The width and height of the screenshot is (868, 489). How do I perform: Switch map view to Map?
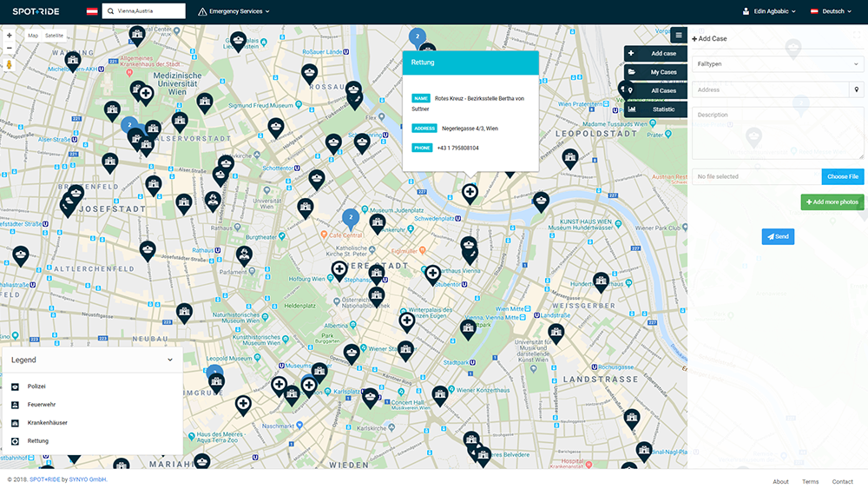33,36
